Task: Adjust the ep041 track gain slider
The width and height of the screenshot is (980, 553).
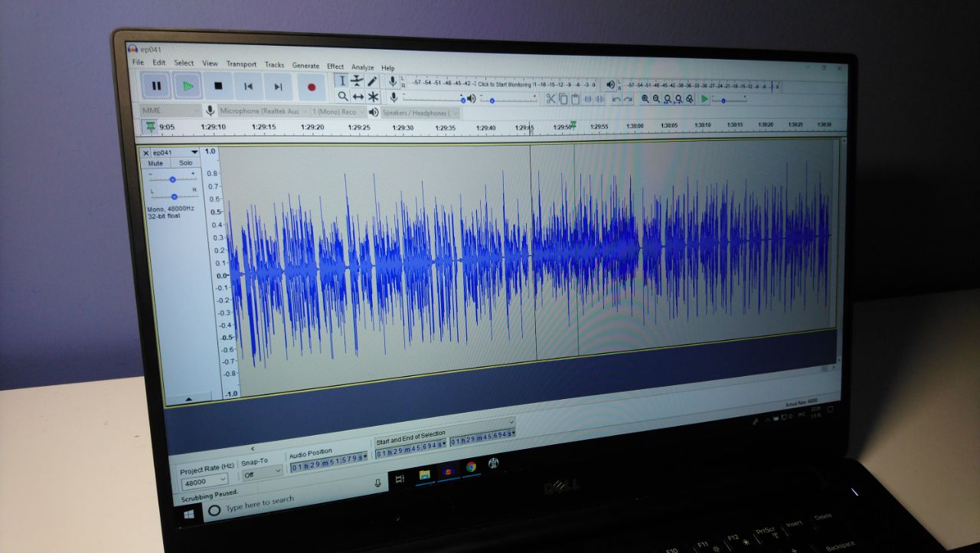Action: pos(172,178)
